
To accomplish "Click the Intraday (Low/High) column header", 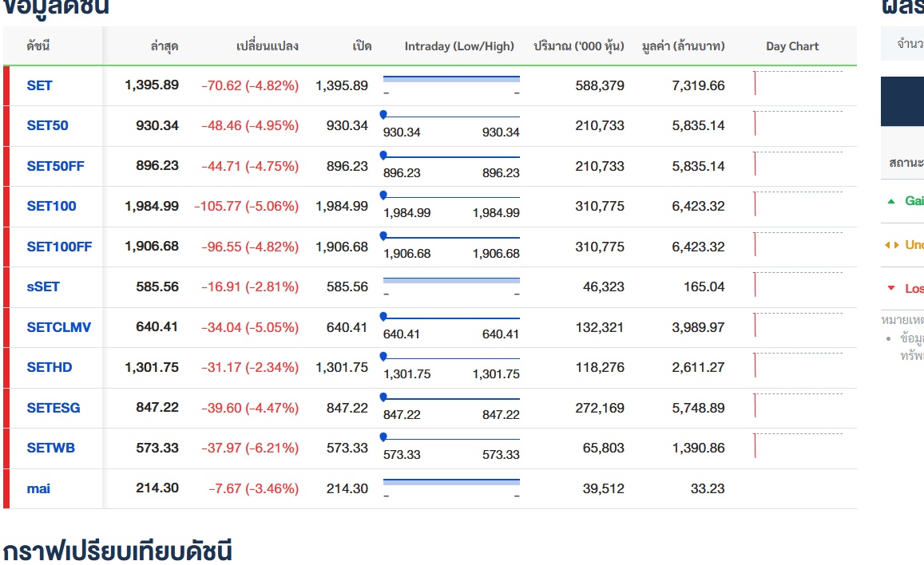I will [459, 46].
